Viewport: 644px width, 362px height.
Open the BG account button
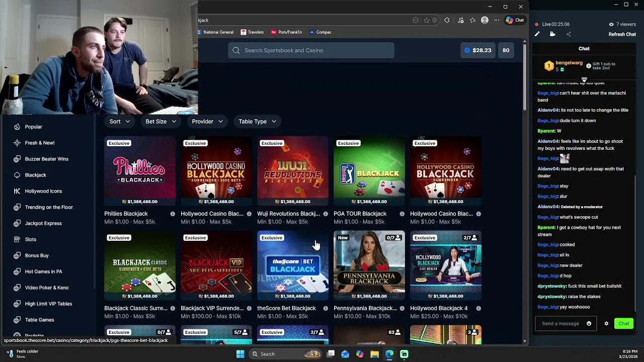point(506,50)
